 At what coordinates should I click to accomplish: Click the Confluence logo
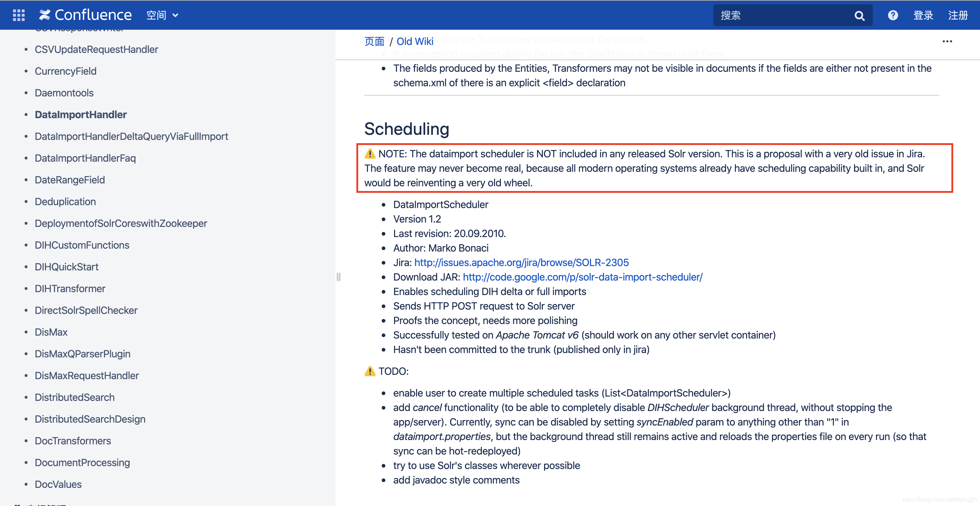(85, 15)
